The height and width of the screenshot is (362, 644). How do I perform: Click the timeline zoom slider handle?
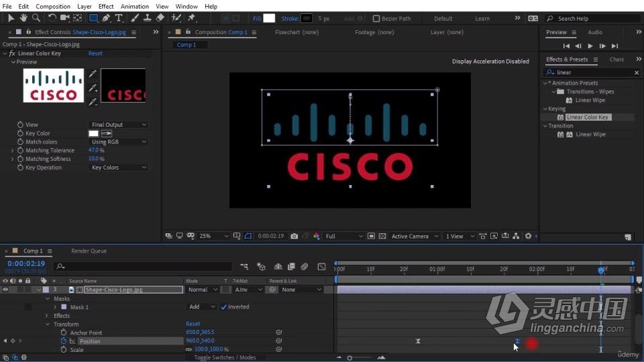click(x=350, y=358)
